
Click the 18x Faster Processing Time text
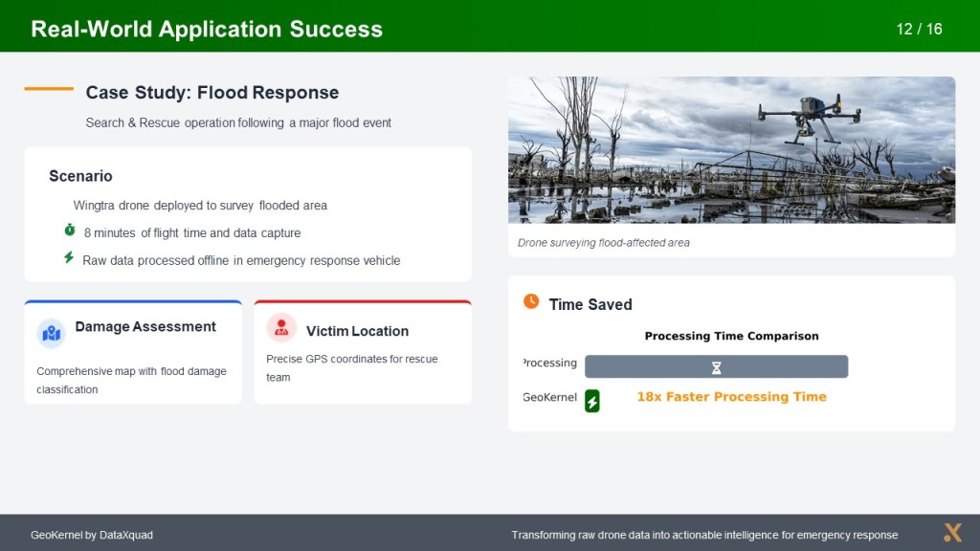[731, 397]
